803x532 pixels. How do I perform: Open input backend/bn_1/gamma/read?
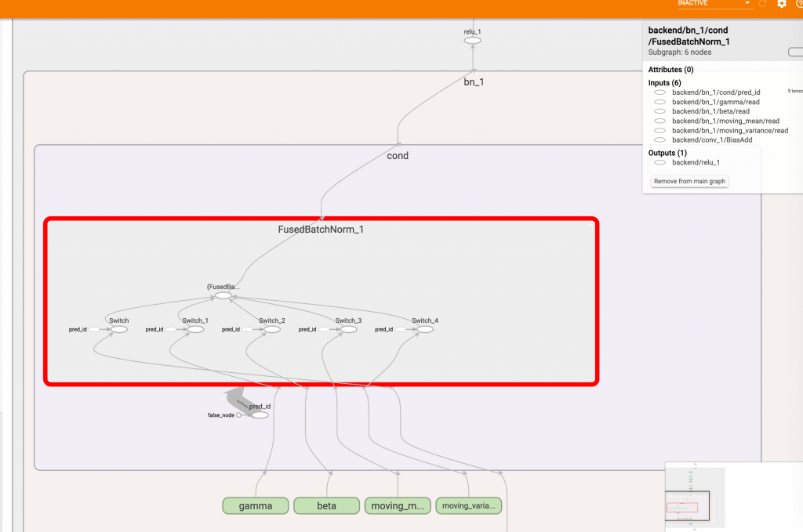click(x=716, y=102)
